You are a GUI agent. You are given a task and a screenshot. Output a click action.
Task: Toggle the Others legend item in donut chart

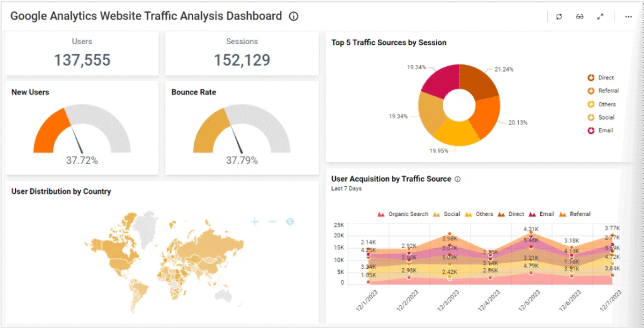tap(602, 104)
